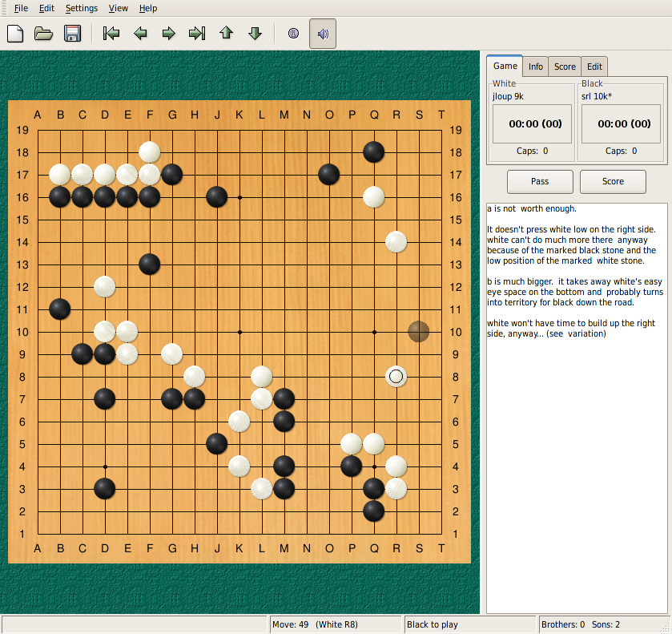Switch to the Score tab

coord(565,67)
